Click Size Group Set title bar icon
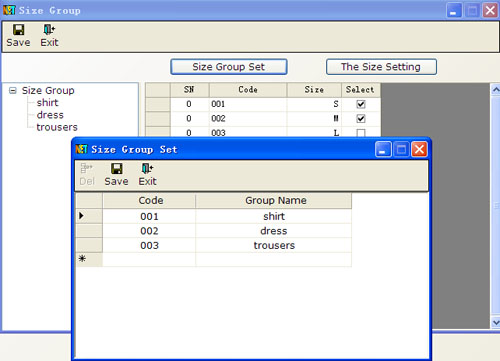 (81, 149)
